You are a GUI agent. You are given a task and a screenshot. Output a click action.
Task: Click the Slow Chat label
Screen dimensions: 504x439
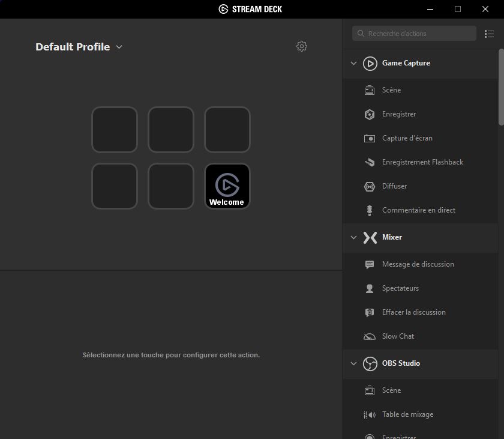(x=398, y=336)
